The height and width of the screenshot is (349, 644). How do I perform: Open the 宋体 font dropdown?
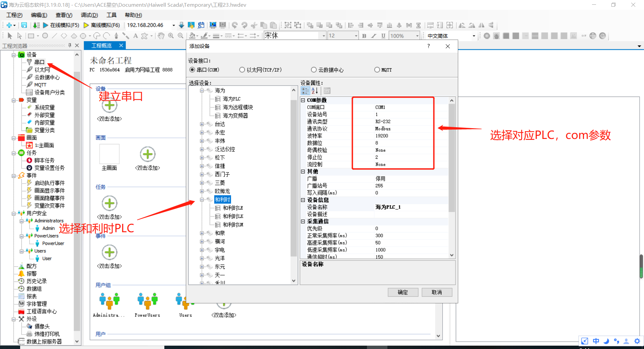[x=324, y=36]
